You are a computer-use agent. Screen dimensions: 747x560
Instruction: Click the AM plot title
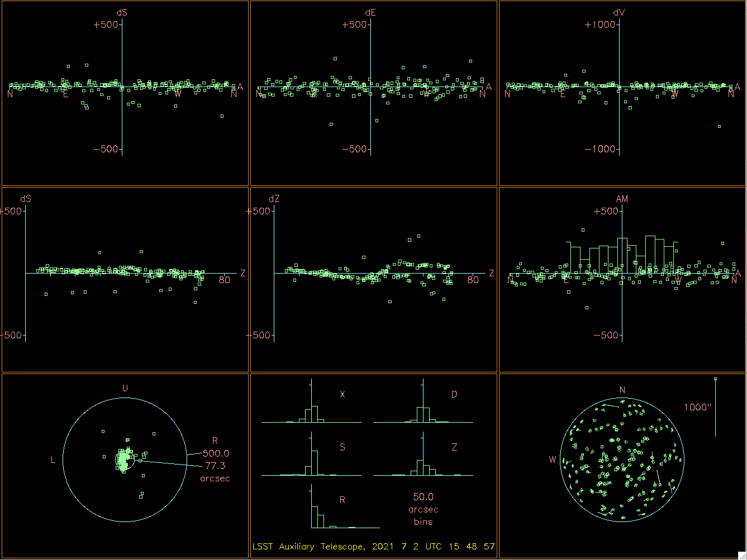click(x=622, y=199)
